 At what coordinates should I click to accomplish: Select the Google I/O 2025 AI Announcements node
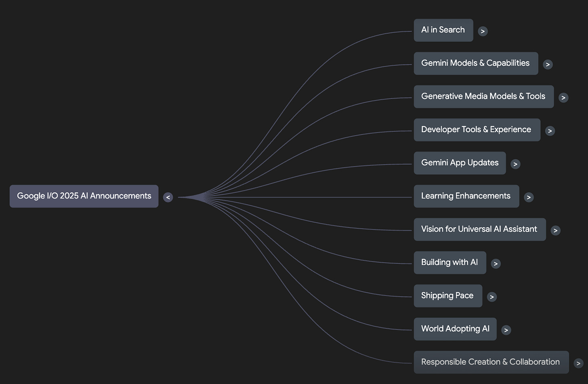[x=84, y=196]
